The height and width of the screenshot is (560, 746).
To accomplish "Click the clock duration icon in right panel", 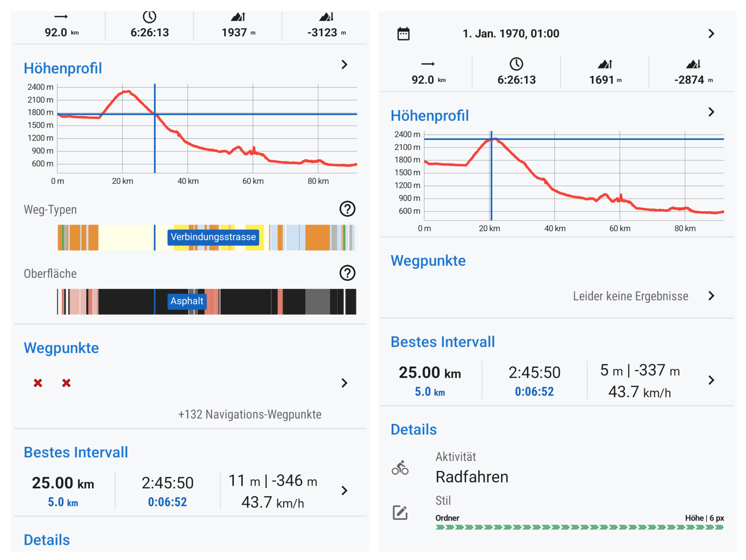I will [516, 64].
